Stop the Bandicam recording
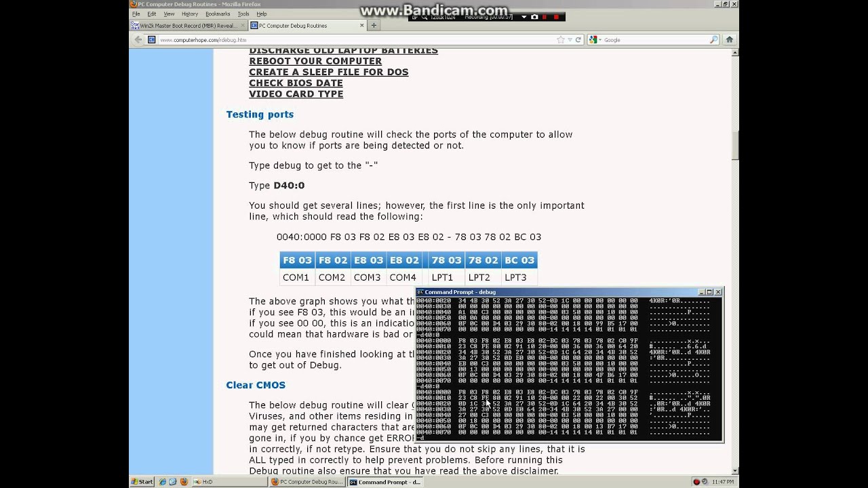 coord(557,16)
